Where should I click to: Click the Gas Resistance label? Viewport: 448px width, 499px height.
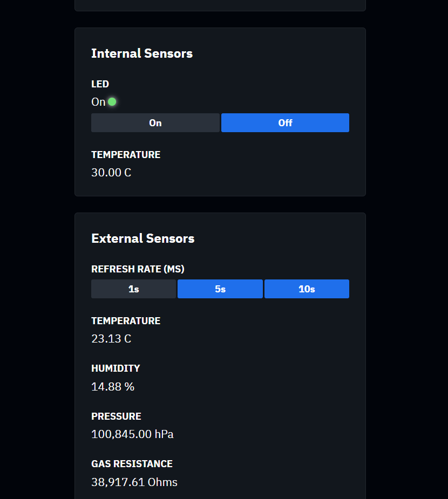click(x=132, y=464)
